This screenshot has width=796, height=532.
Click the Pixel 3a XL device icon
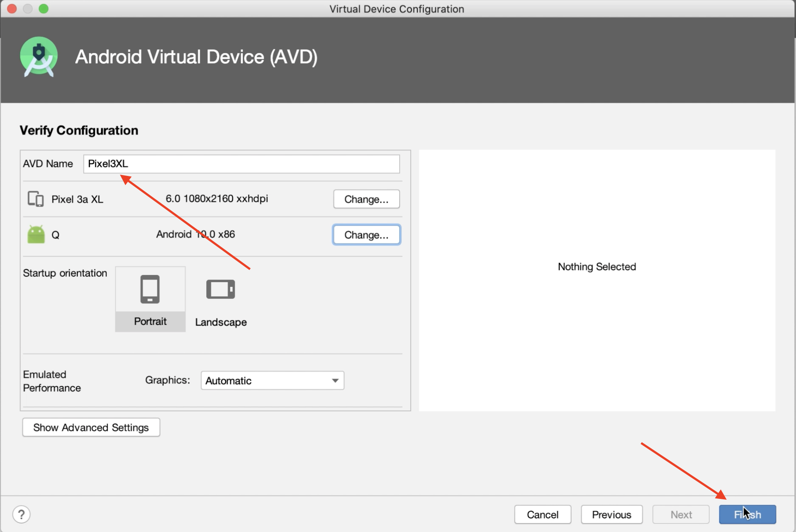[36, 199]
